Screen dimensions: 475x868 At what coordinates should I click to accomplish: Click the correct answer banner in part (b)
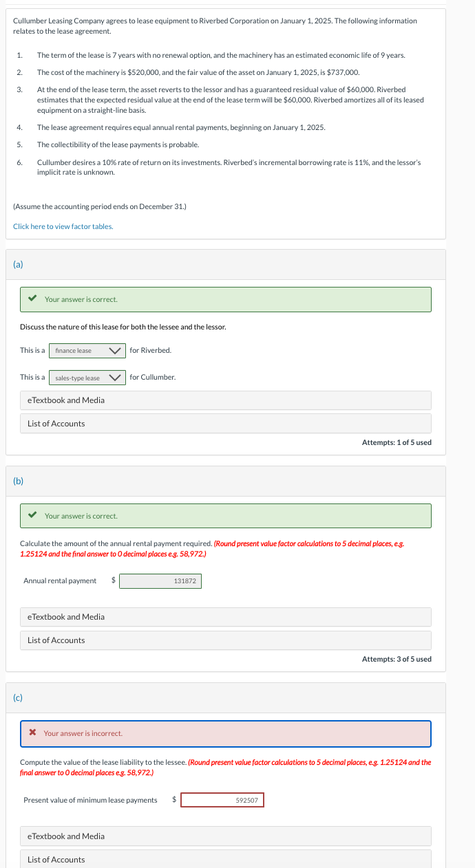(x=225, y=516)
